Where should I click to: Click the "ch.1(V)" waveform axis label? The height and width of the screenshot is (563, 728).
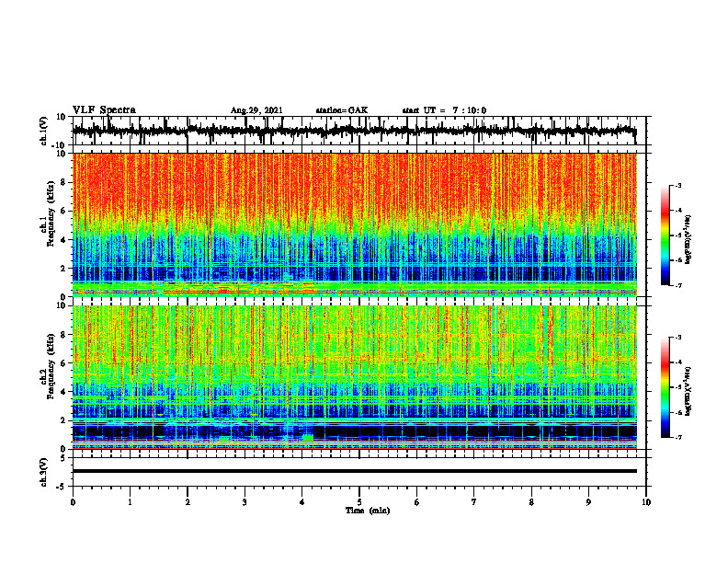[44, 131]
